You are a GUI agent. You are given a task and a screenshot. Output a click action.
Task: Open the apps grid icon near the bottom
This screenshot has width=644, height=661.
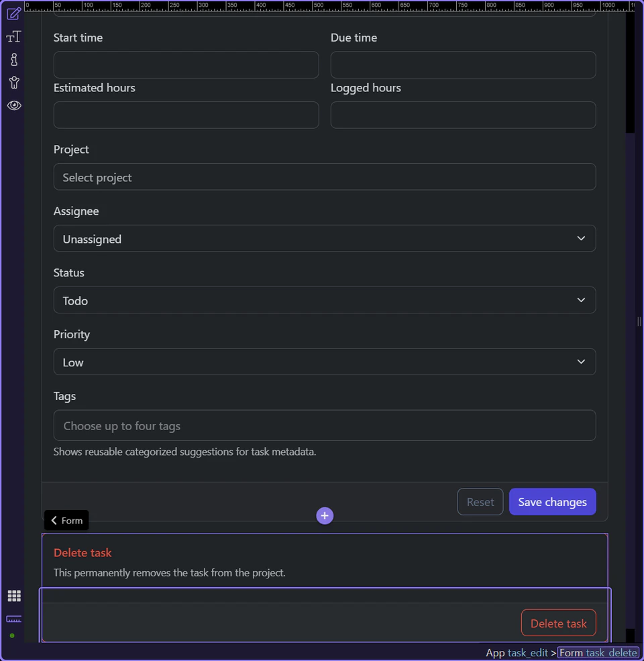pyautogui.click(x=13, y=595)
